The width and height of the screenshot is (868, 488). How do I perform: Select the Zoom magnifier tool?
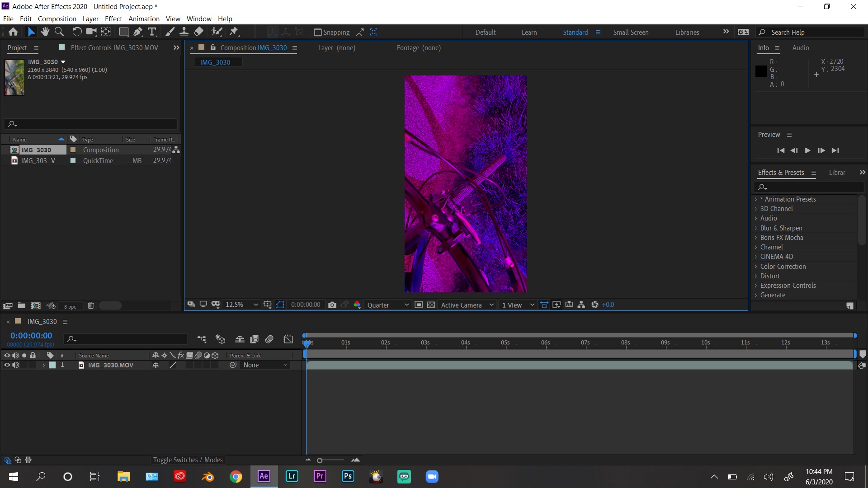pos(59,32)
